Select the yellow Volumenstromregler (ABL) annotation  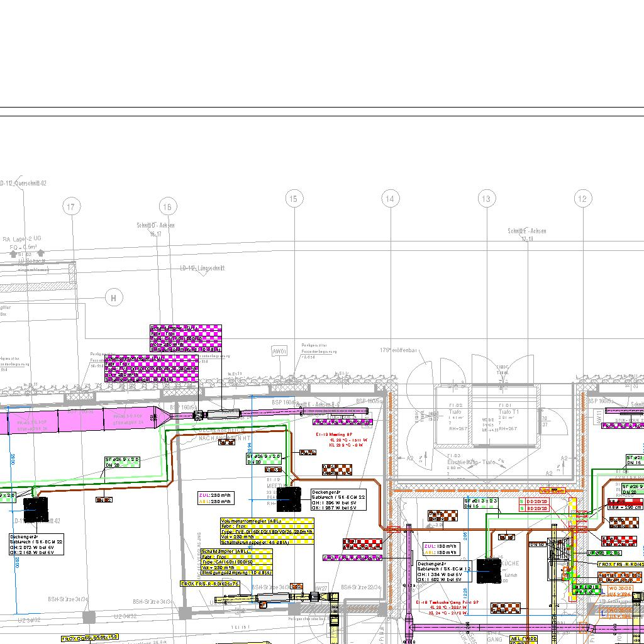click(267, 531)
